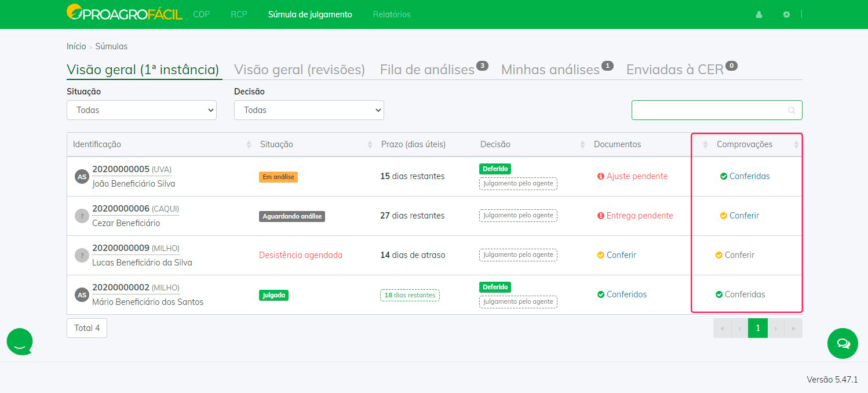Click Conferidos documents link for Mário
The width and height of the screenshot is (868, 393).
pos(622,294)
